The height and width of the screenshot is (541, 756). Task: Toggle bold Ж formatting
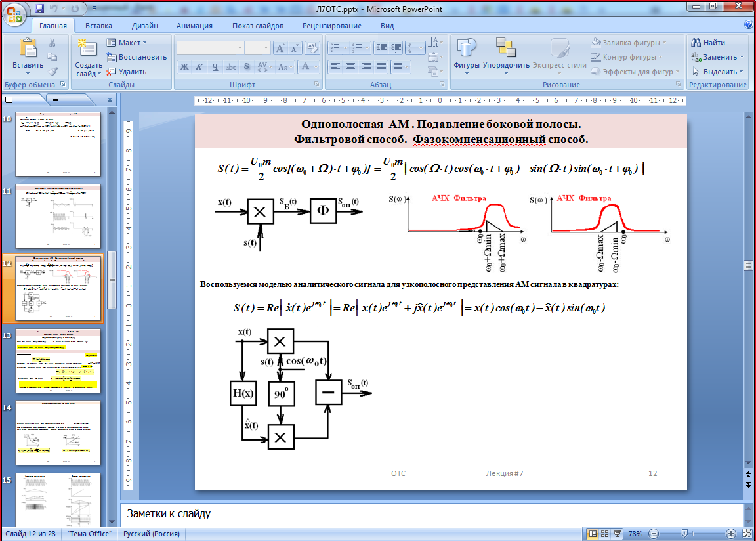[x=184, y=67]
